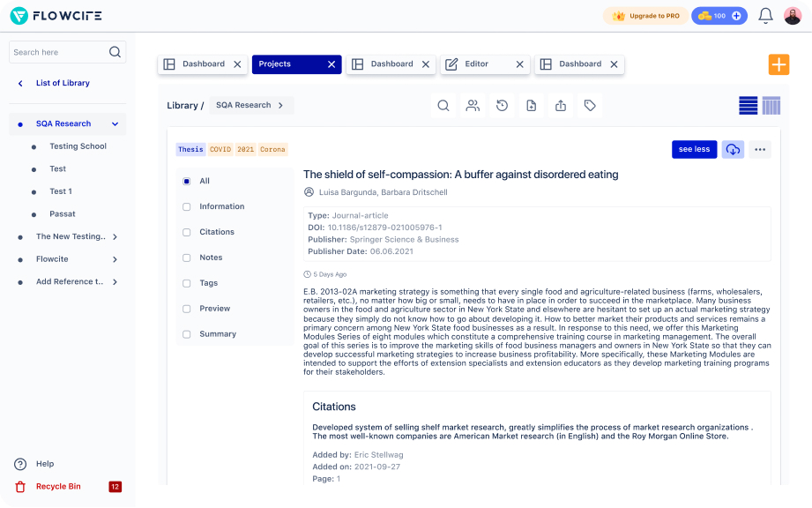Click the cloud download icon
The width and height of the screenshot is (812, 508).
pos(732,149)
